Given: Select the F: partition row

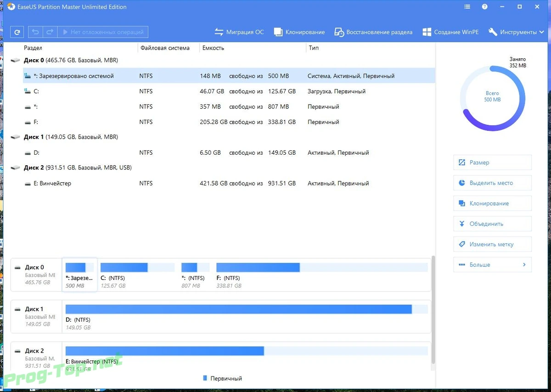Looking at the screenshot, I should pyautogui.click(x=229, y=122).
